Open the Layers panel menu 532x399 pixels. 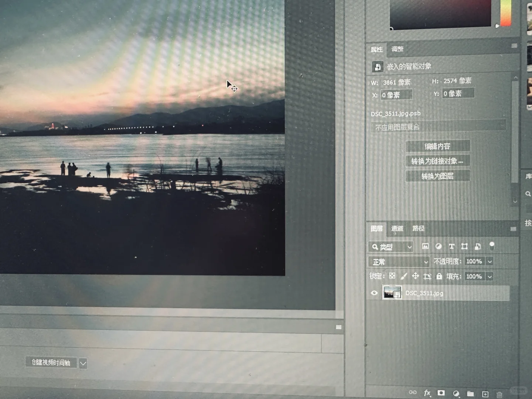513,229
